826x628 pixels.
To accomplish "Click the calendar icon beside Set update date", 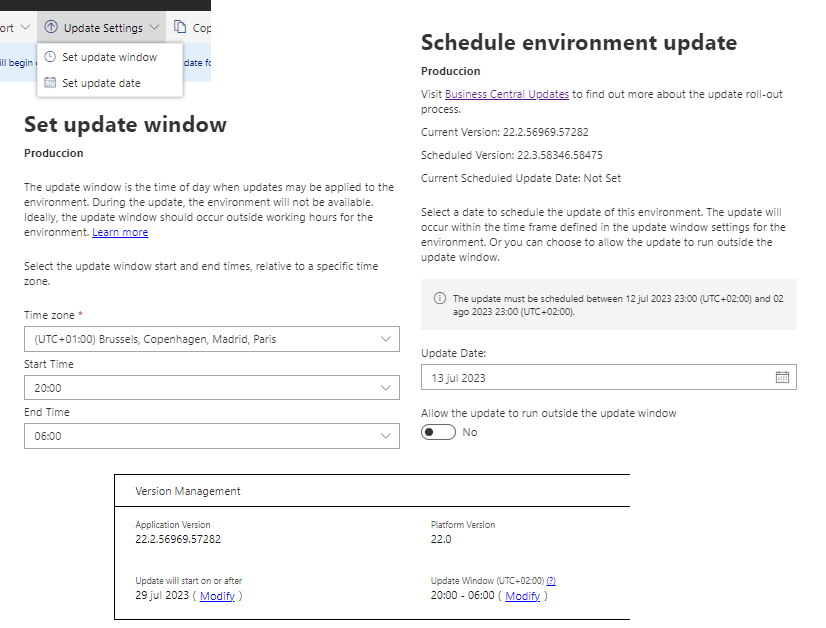I will coord(50,83).
